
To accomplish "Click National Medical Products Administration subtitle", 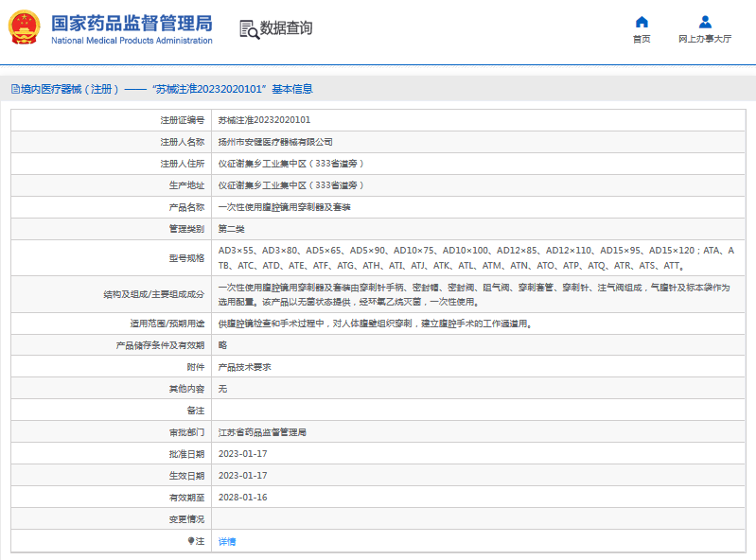I will pyautogui.click(x=132, y=41).
